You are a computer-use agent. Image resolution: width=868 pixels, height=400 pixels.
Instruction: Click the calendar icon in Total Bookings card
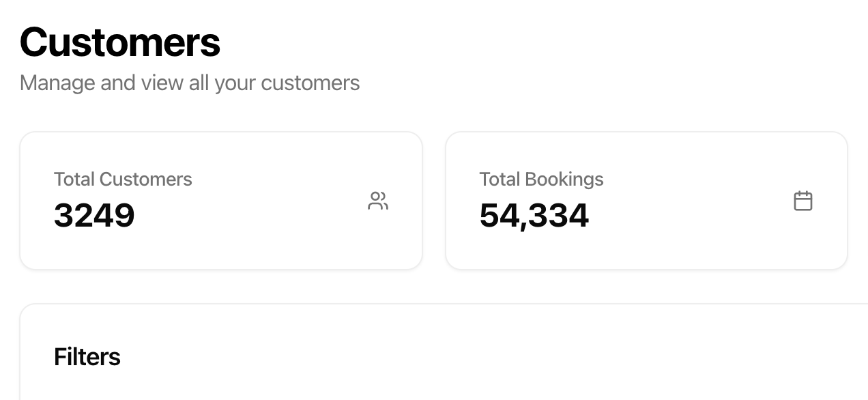803,201
